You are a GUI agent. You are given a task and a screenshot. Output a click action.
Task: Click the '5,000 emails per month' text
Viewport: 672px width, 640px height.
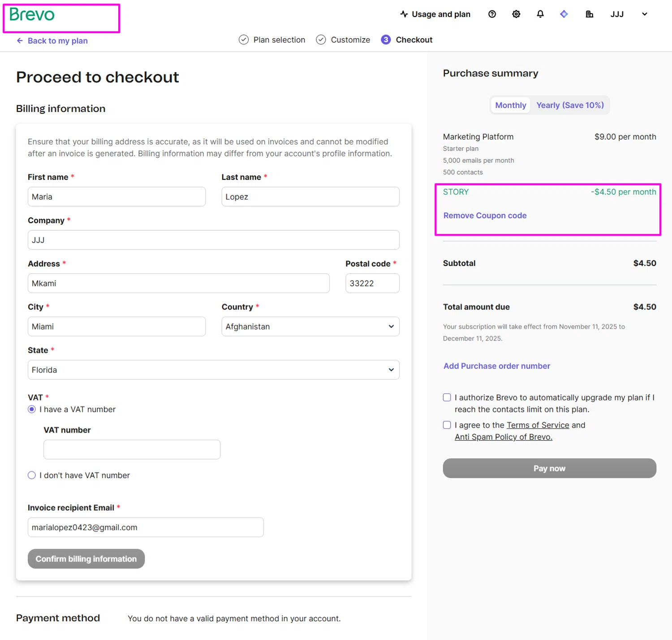pyautogui.click(x=478, y=160)
